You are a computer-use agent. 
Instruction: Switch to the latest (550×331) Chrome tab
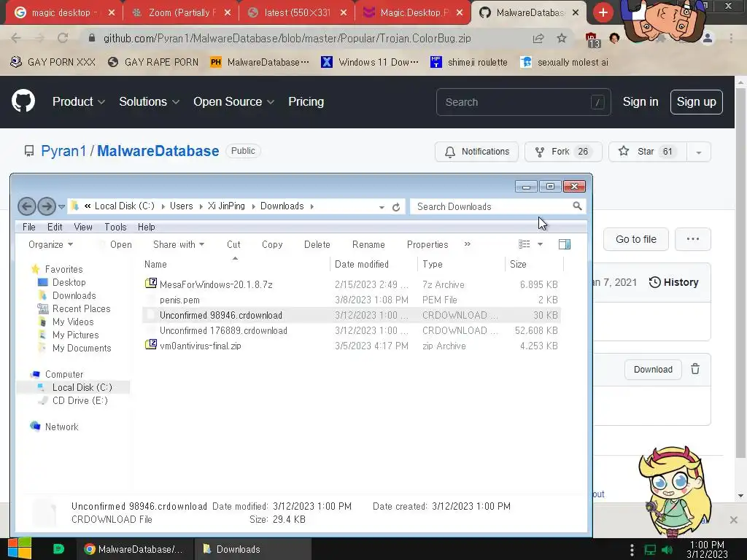[297, 13]
